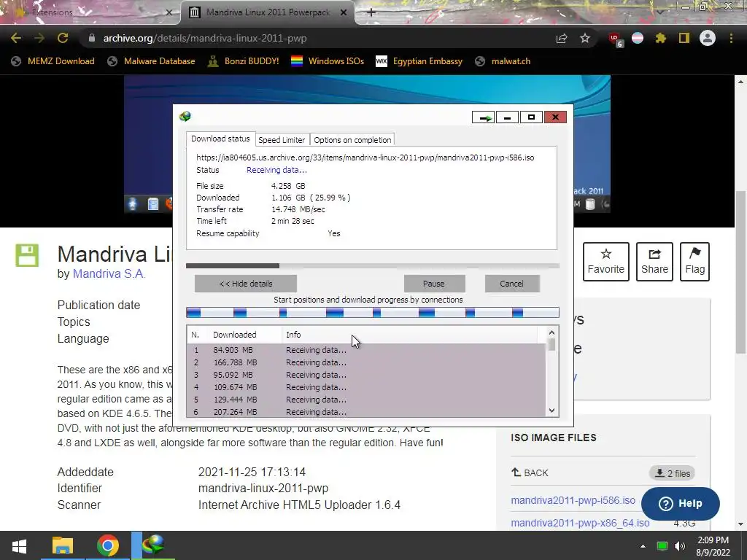
Task: Open Chrome from the taskbar
Action: click(x=108, y=545)
